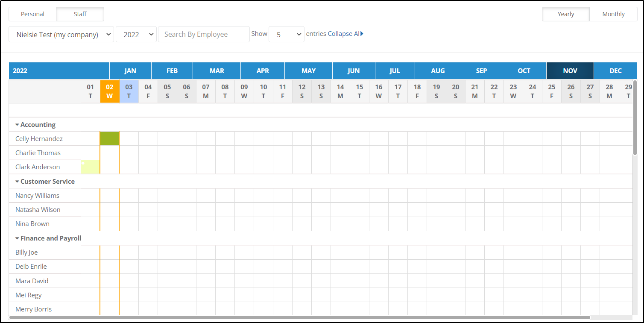Jump to SEP in the month bar
This screenshot has width=644, height=323.
coord(481,71)
